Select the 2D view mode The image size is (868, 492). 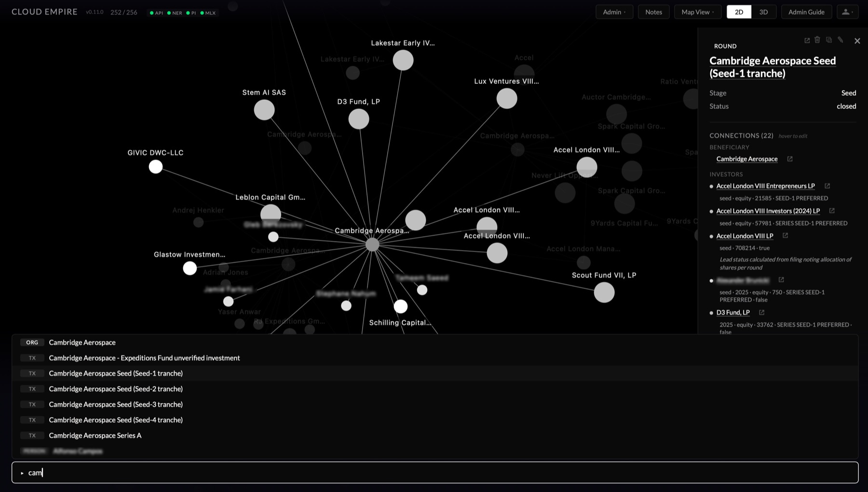(x=739, y=12)
